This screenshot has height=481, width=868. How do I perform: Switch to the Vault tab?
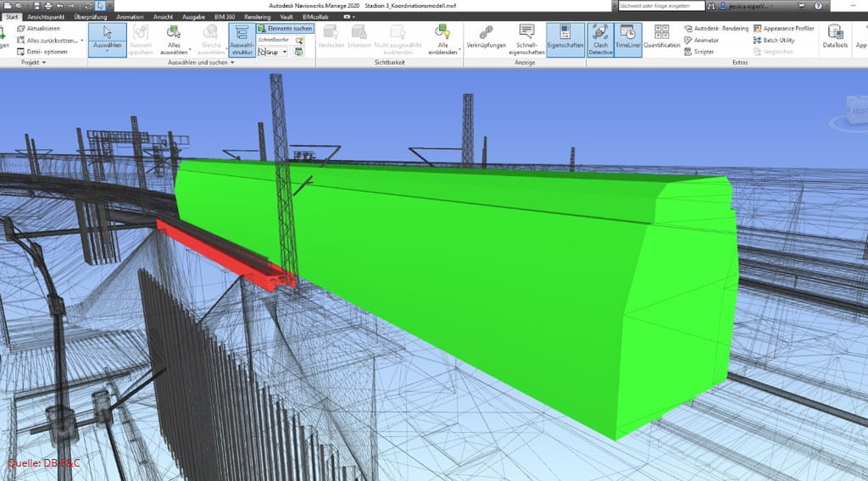pos(287,17)
